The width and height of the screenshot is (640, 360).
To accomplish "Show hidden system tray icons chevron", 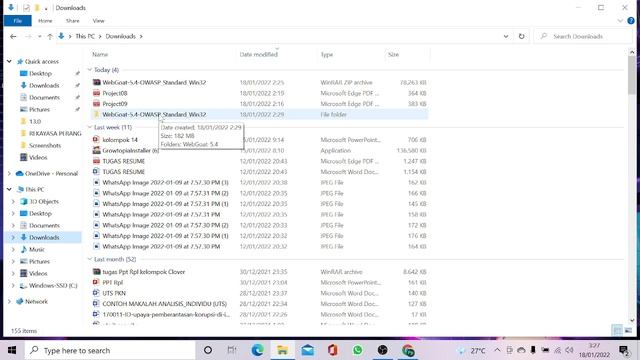I will 497,350.
